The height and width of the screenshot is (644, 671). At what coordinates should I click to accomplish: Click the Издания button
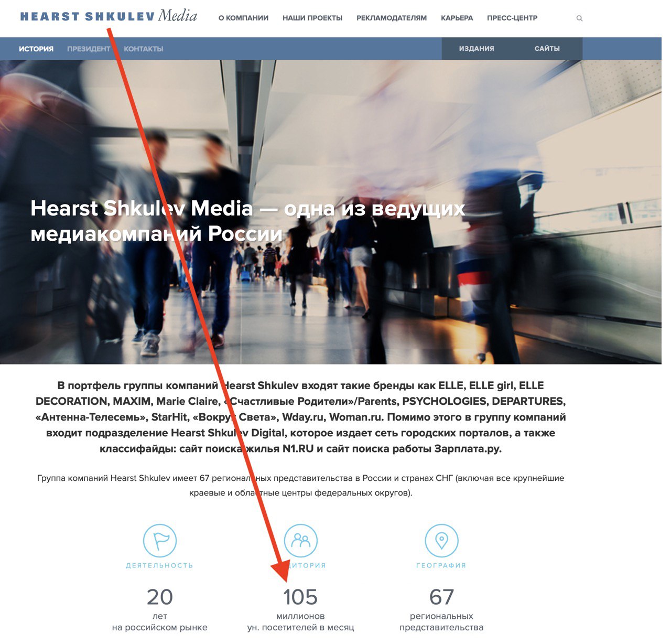[x=477, y=48]
